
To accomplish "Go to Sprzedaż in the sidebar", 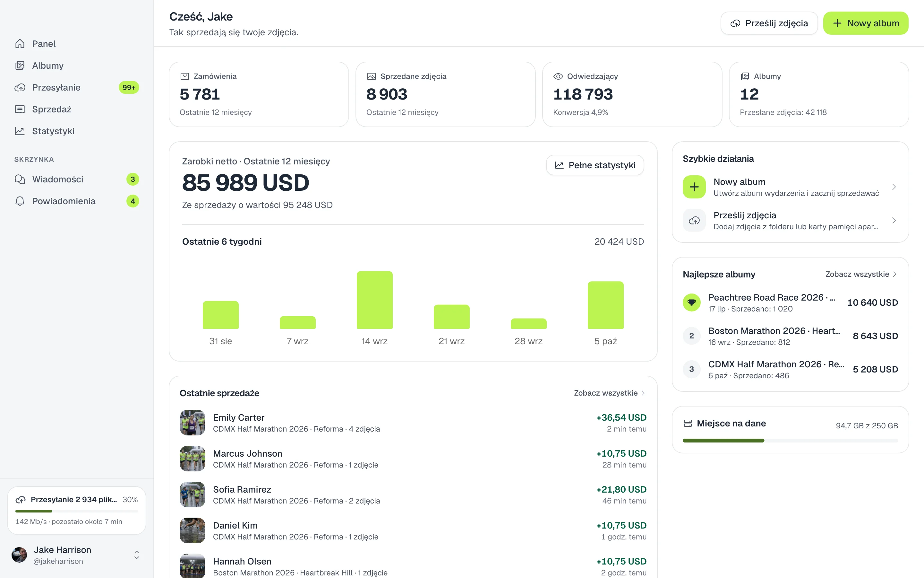I will click(x=76, y=109).
